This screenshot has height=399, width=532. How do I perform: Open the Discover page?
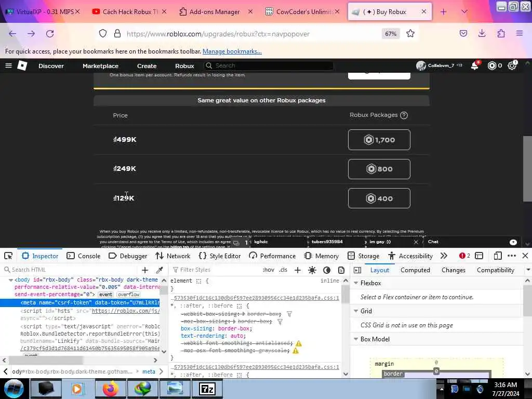51,66
